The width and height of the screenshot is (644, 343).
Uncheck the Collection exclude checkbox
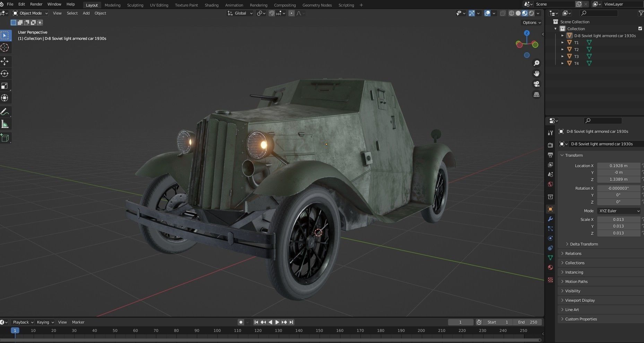coord(640,28)
